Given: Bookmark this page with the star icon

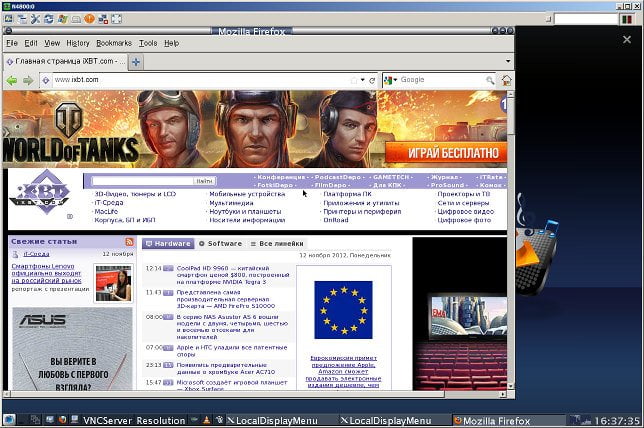Looking at the screenshot, I should pos(354,81).
